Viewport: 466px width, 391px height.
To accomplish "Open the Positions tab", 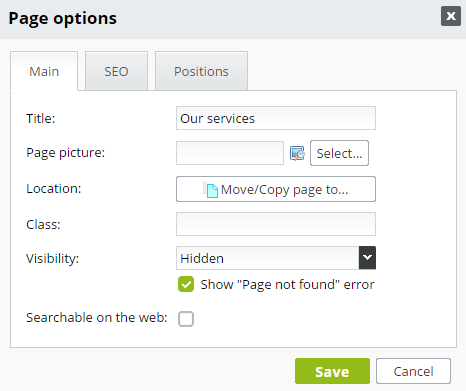I will pos(201,71).
